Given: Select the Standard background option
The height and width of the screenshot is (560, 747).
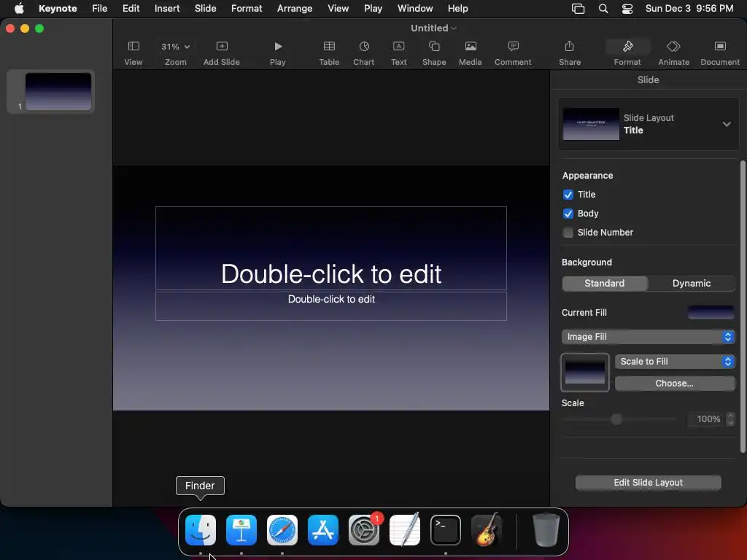Looking at the screenshot, I should (x=605, y=284).
